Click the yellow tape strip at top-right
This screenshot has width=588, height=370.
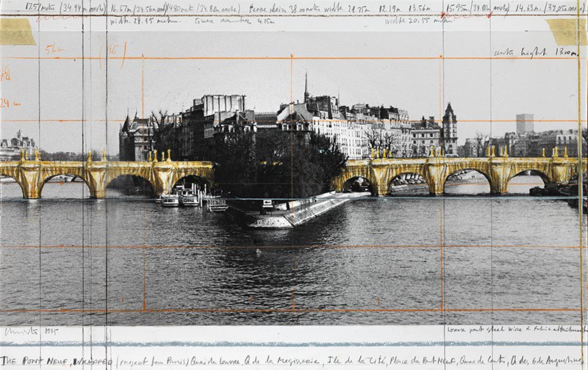567,32
